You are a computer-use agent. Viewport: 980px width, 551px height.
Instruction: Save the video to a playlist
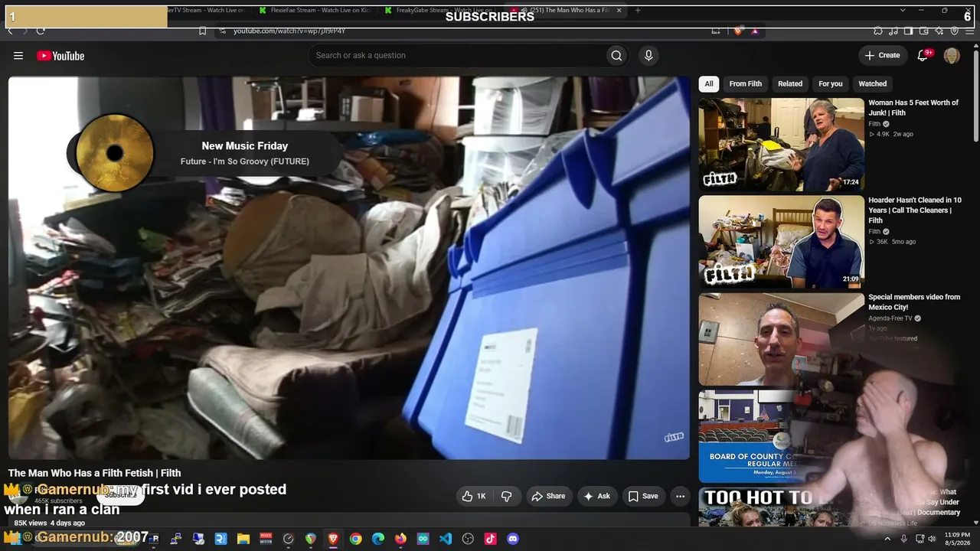pyautogui.click(x=643, y=496)
